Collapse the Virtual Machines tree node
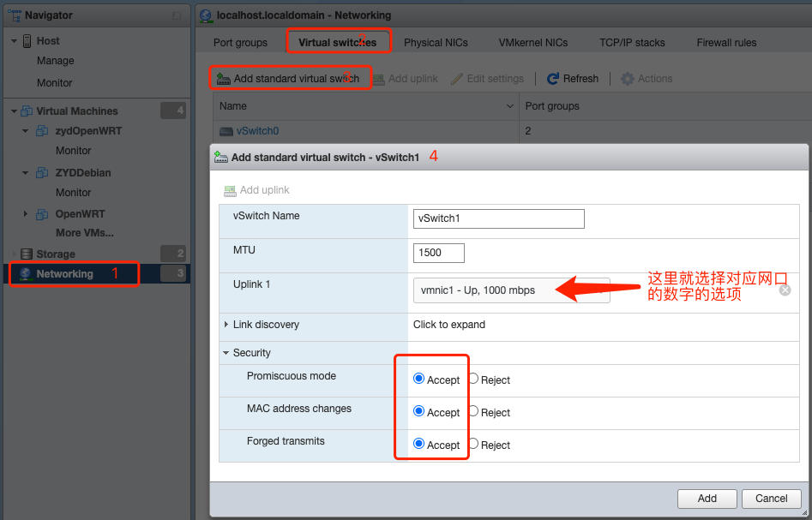 coord(14,111)
